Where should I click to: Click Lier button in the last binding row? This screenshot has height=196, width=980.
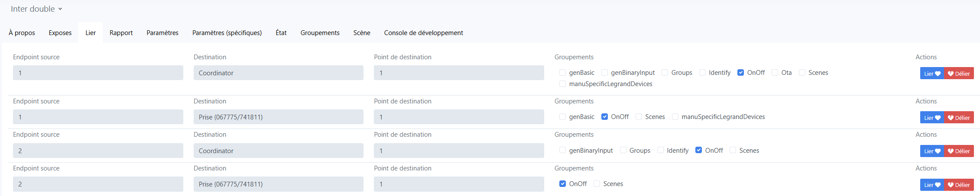(x=932, y=185)
